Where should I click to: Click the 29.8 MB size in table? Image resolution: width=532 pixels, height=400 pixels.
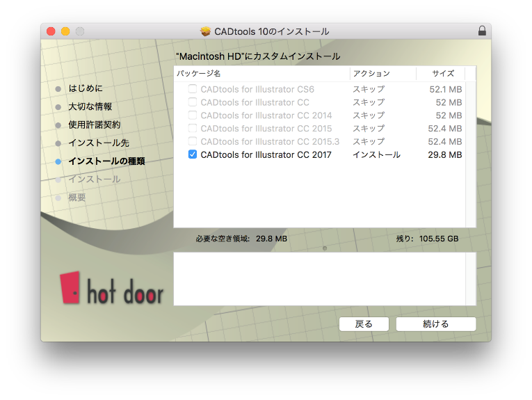click(445, 154)
